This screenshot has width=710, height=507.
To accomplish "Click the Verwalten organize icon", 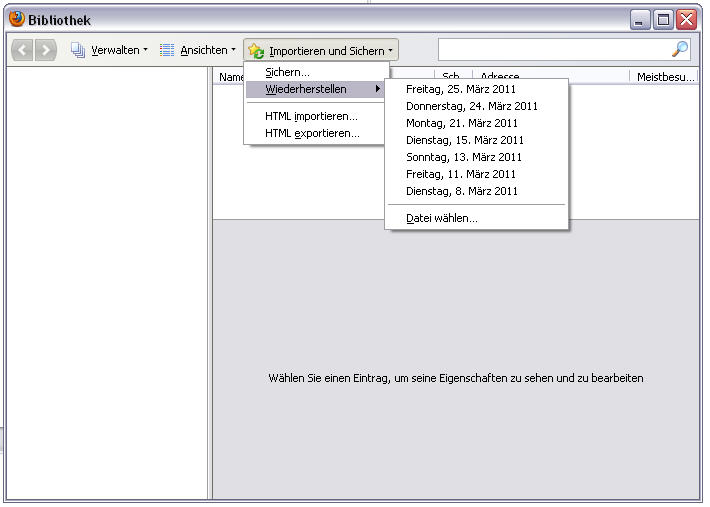I will click(x=78, y=50).
